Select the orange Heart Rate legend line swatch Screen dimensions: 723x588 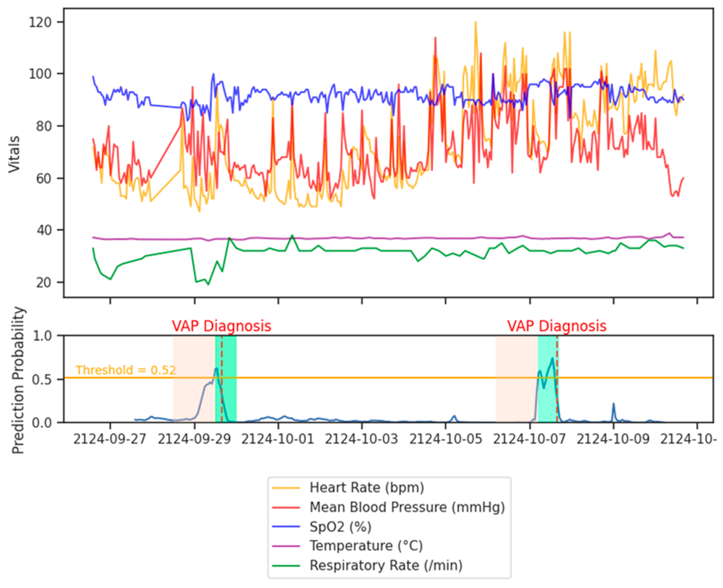coord(286,488)
